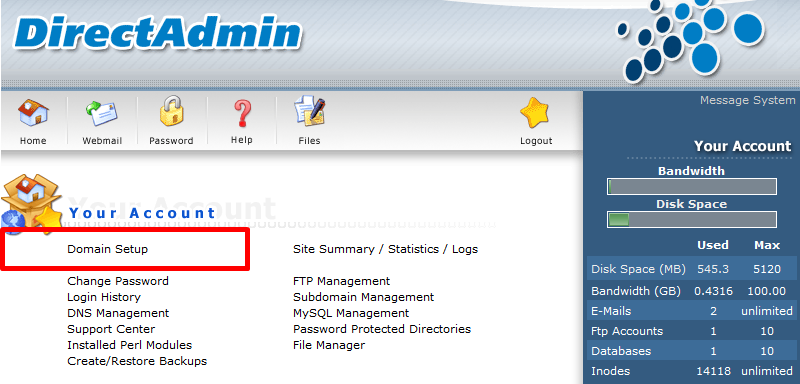View Login History
The height and width of the screenshot is (384, 800).
pos(104,297)
